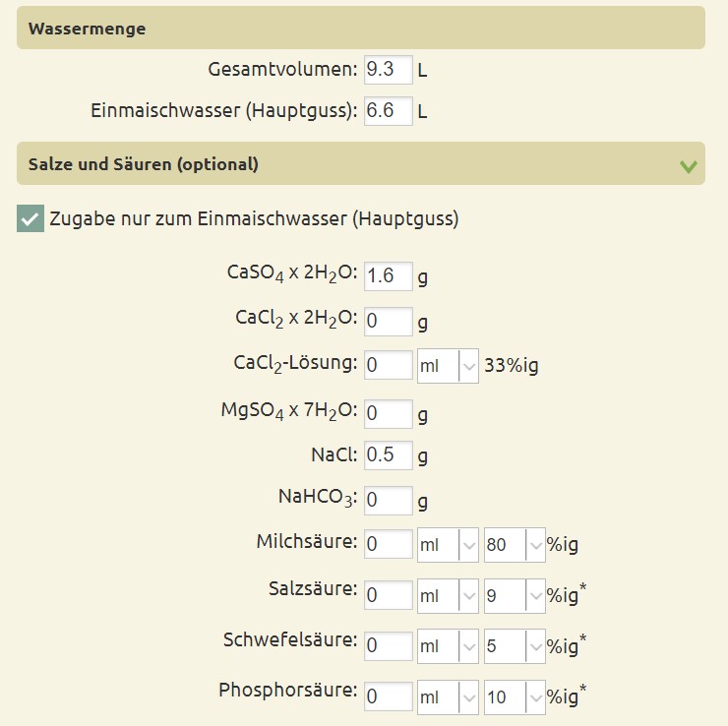The image size is (728, 726).
Task: Click the NaHCO3 amount input field
Action: pyautogui.click(x=388, y=501)
